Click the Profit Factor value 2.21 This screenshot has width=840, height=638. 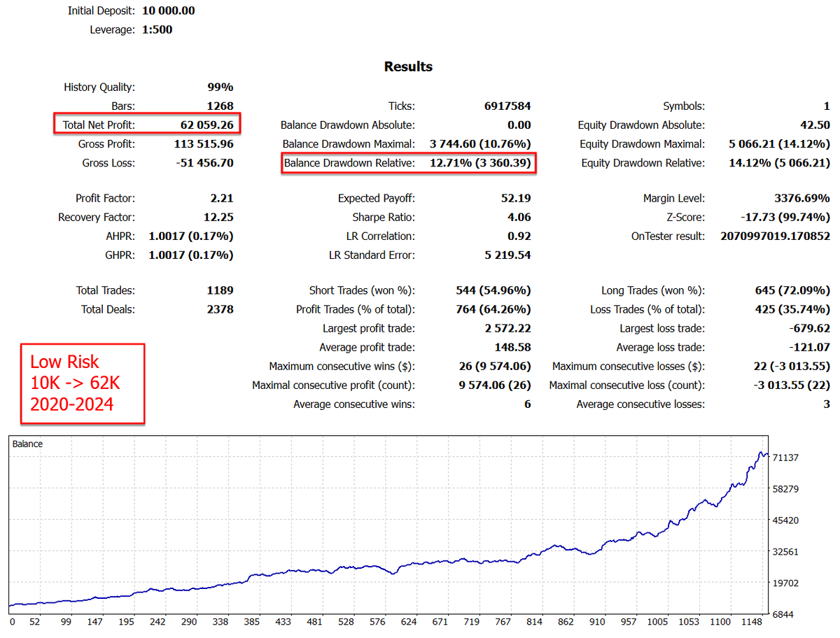tap(221, 199)
